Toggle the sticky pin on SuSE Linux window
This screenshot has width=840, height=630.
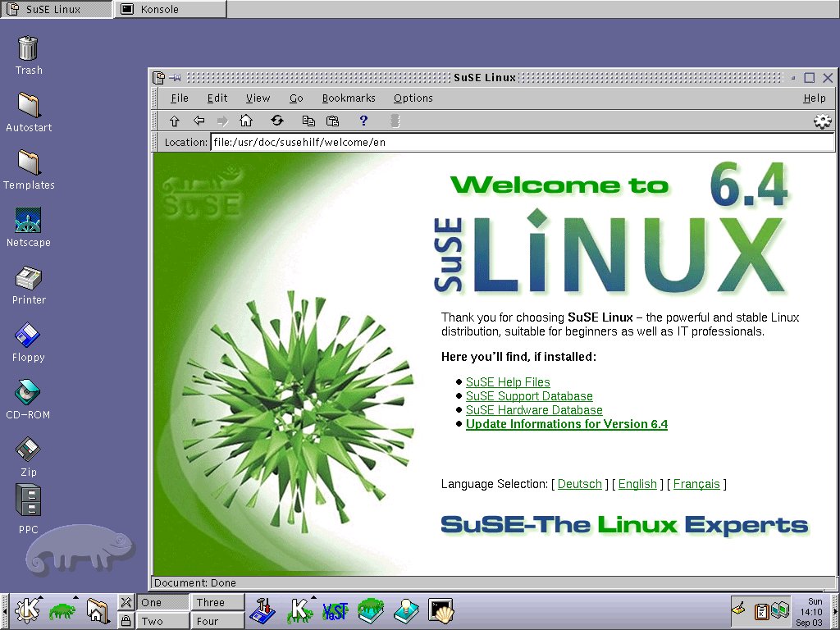[x=175, y=78]
